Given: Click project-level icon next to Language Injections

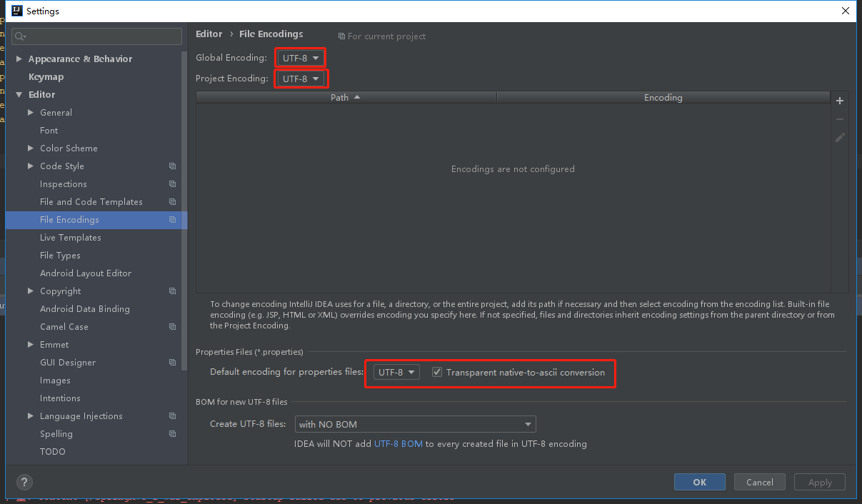Looking at the screenshot, I should tap(172, 415).
